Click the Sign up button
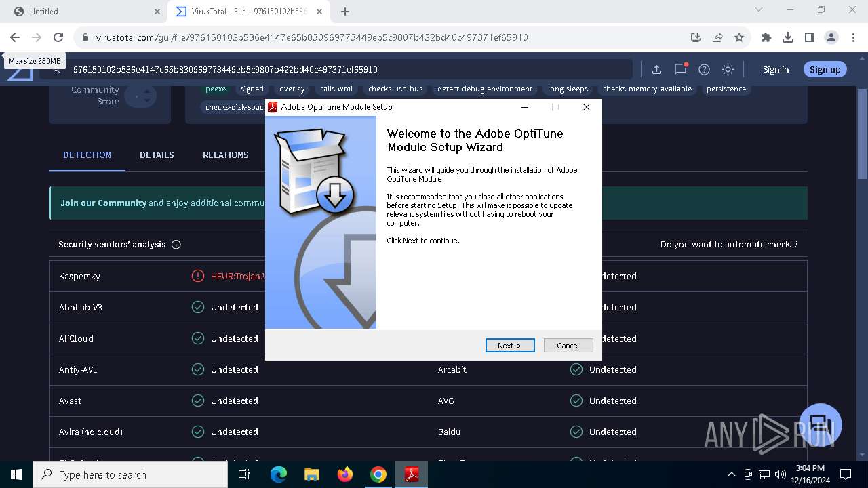Screen dimensions: 868x488 point(825,69)
